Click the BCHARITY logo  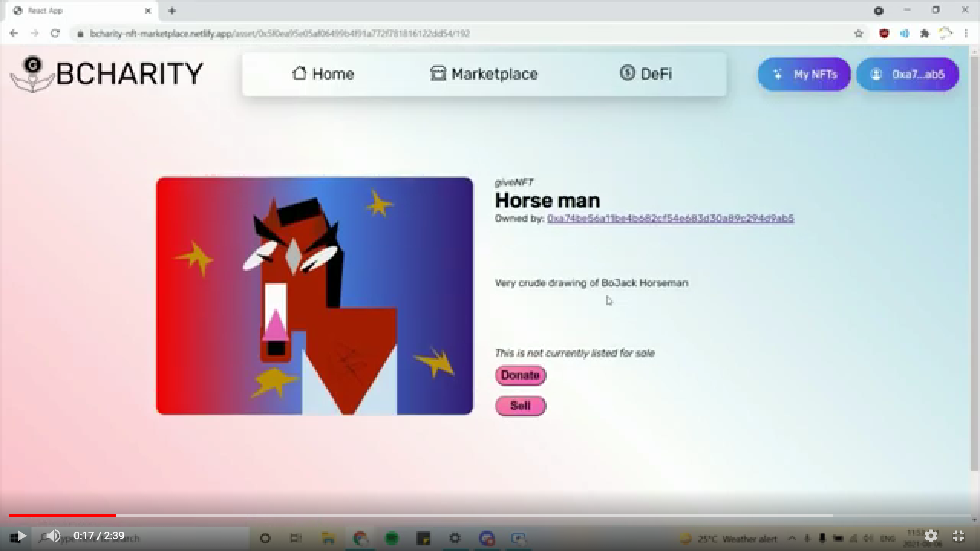click(x=106, y=74)
